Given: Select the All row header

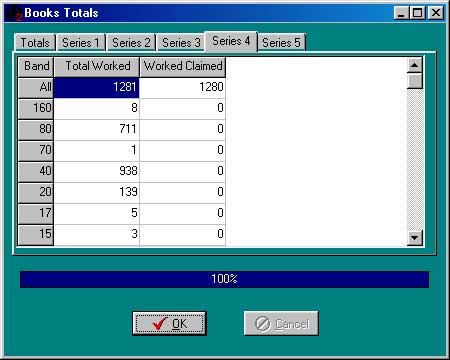Looking at the screenshot, I should pos(36,88).
